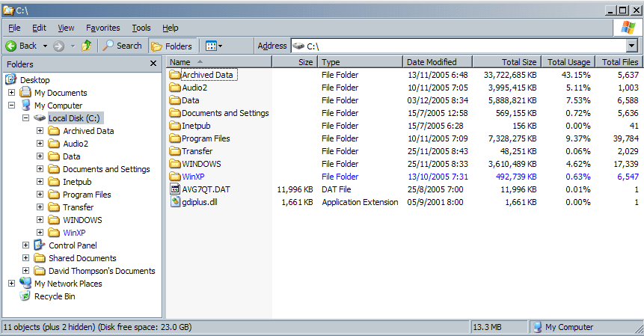The width and height of the screenshot is (644, 336).
Task: Select AVG7QT.DAT file icon
Action: tap(175, 189)
